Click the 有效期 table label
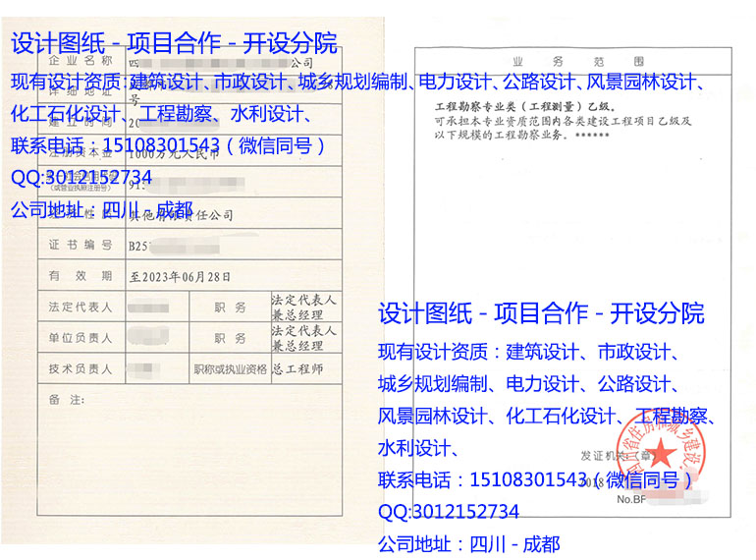Image resolution: width=756 pixels, height=560 pixels. click(81, 276)
